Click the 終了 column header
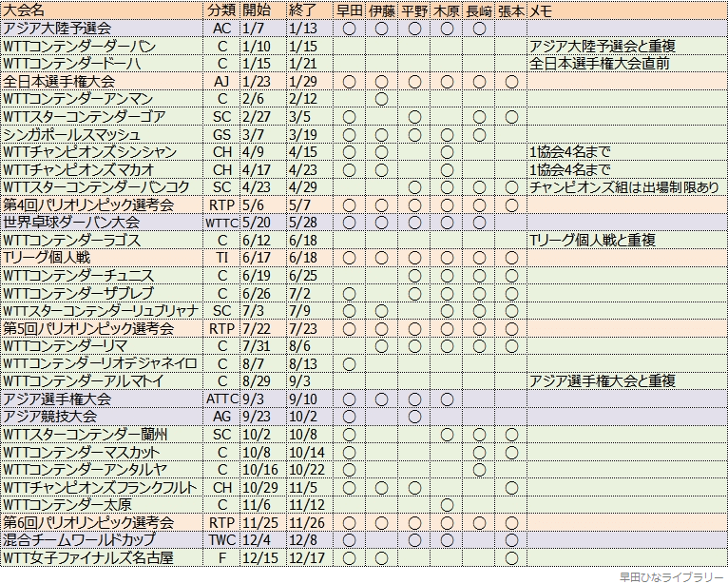Image resolution: width=728 pixels, height=584 pixels. (x=309, y=10)
